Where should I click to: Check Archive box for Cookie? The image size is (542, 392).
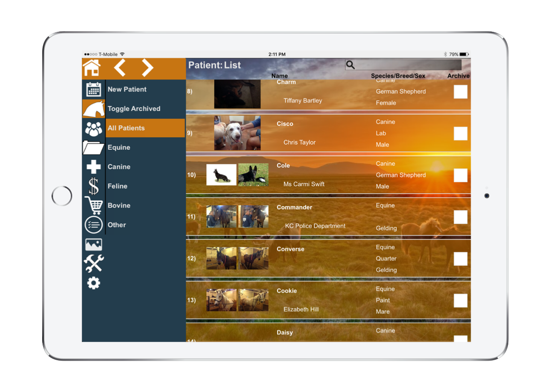pyautogui.click(x=460, y=301)
